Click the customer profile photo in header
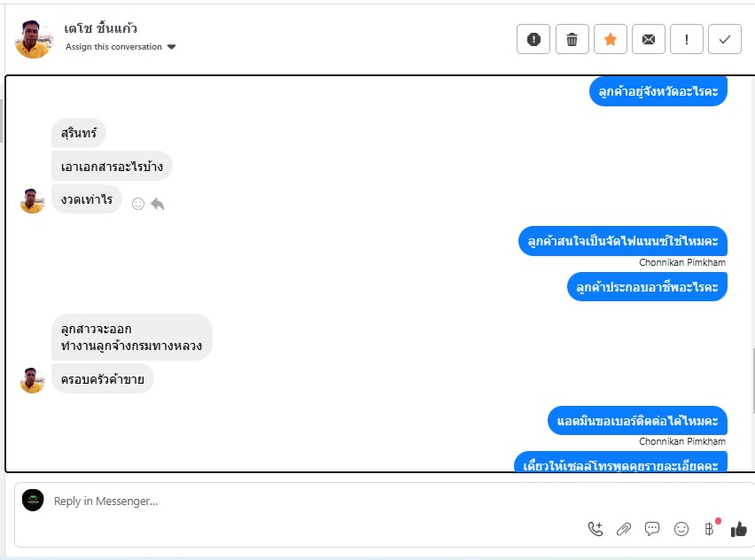This screenshot has width=755, height=560. pyautogui.click(x=33, y=38)
